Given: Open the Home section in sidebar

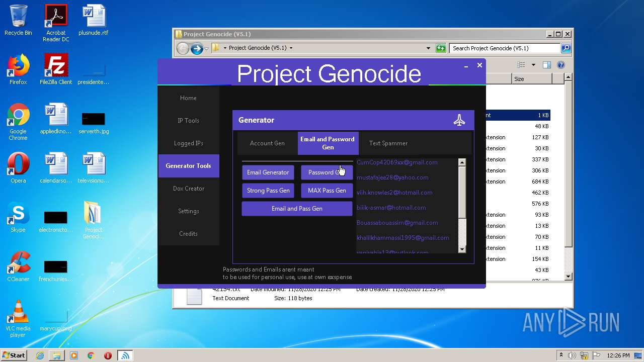Looking at the screenshot, I should pyautogui.click(x=188, y=98).
